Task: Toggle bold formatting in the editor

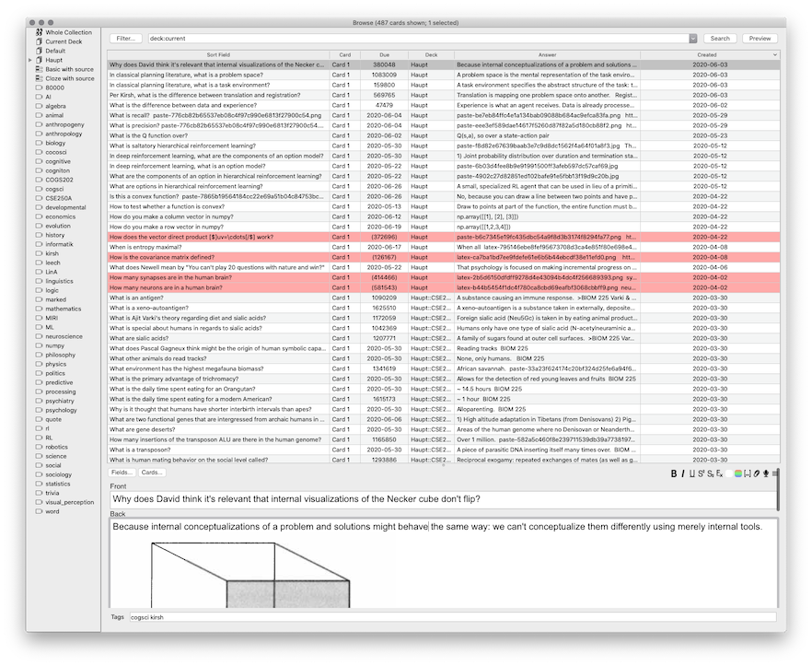Action: pyautogui.click(x=674, y=473)
